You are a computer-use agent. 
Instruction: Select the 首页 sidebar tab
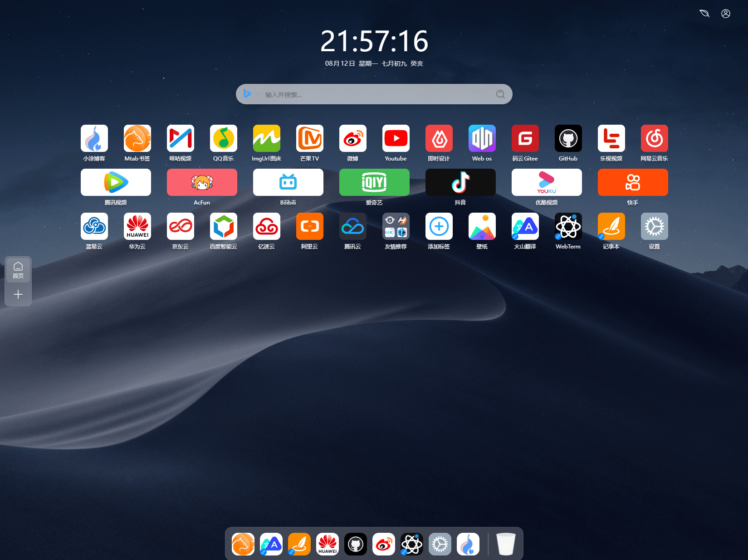point(18,270)
